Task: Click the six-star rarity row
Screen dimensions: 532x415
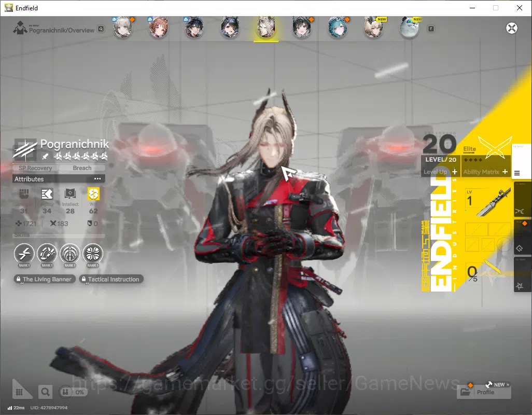Action: click(x=80, y=156)
